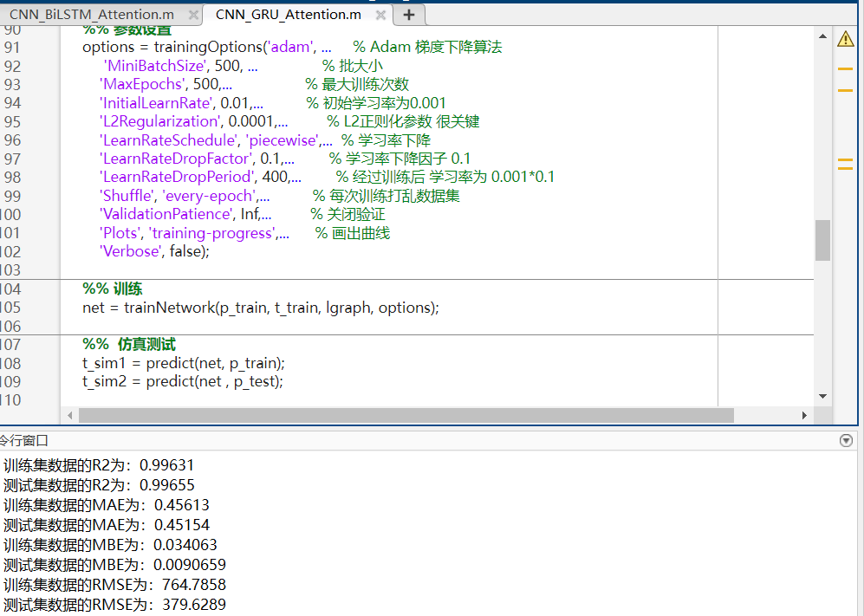
Task: Click the 'MaxEpochs' option text
Action: [x=143, y=84]
